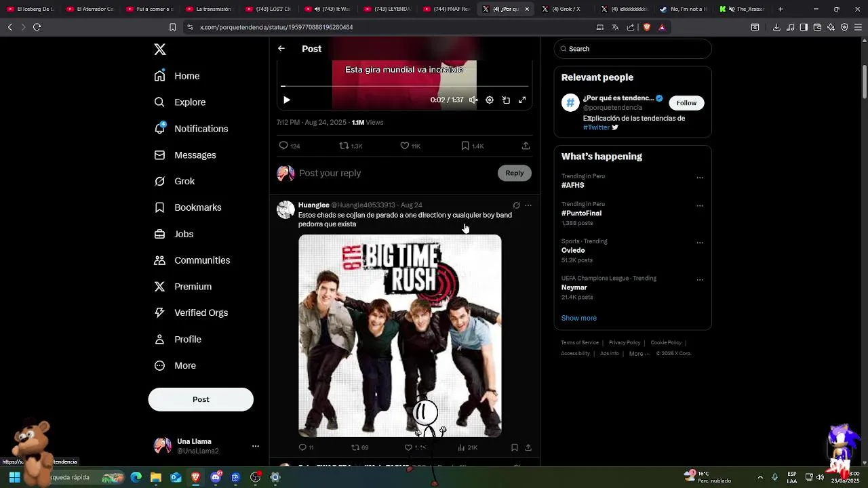Open Communities in the sidebar
Image resolution: width=868 pixels, height=488 pixels.
(192, 260)
